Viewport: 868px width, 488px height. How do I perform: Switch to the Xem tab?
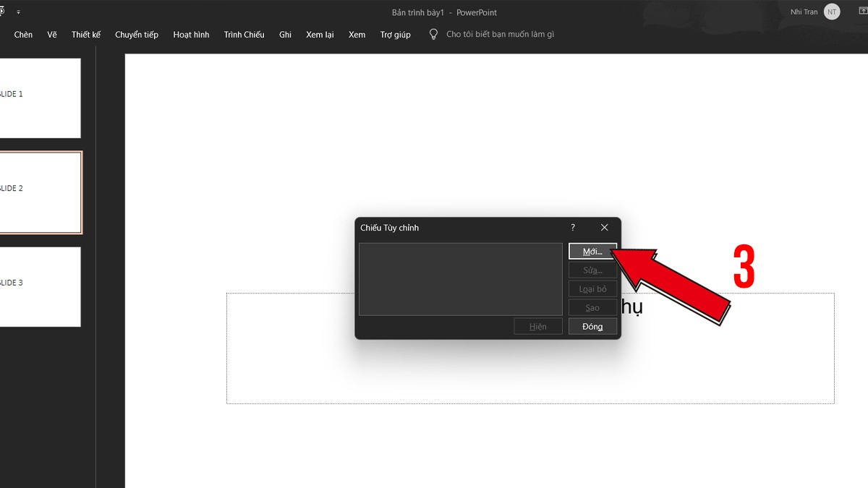click(357, 35)
